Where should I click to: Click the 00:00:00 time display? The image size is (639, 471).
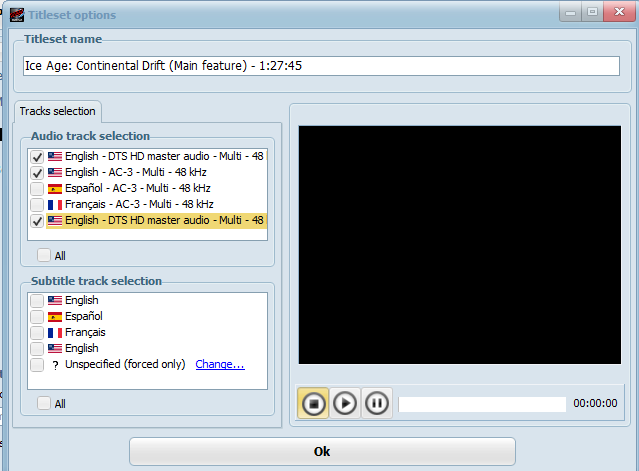[595, 403]
